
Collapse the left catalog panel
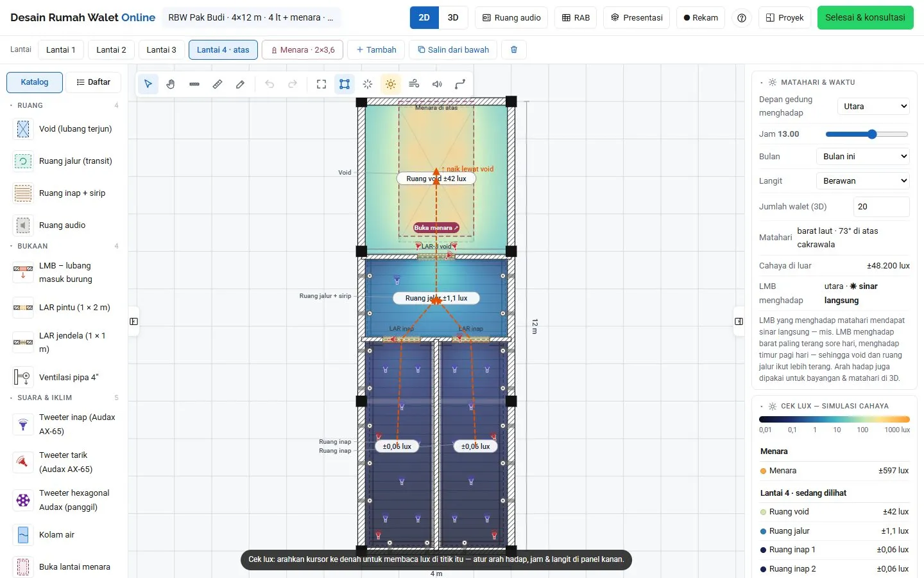(134, 321)
